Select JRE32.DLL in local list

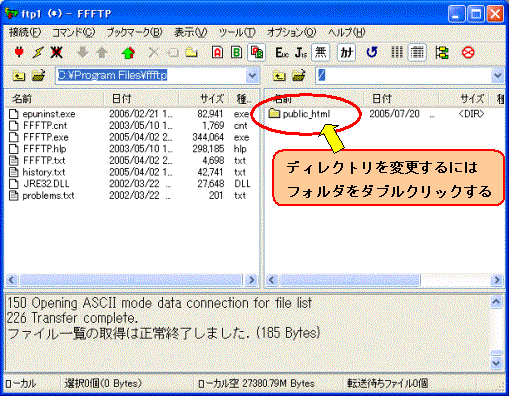[x=39, y=184]
